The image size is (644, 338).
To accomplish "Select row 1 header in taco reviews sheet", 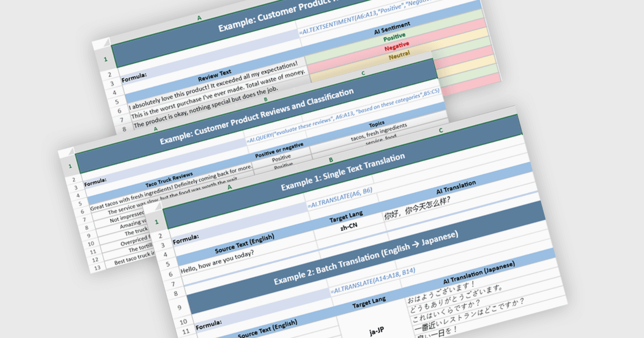I will click(69, 167).
